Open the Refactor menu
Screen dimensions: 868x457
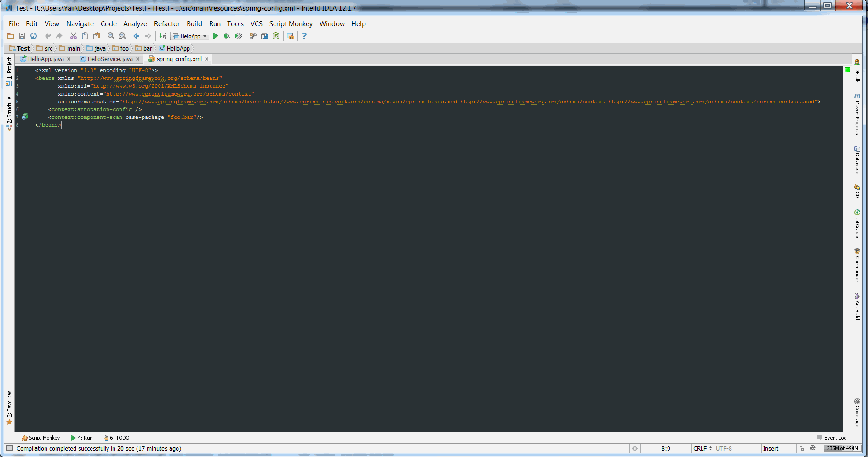coord(166,24)
